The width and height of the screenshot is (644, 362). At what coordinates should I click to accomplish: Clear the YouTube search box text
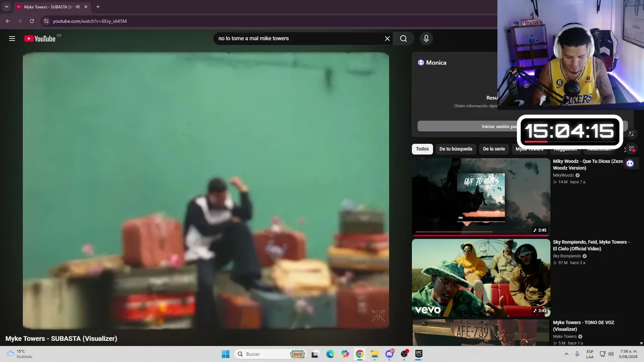coord(387,39)
